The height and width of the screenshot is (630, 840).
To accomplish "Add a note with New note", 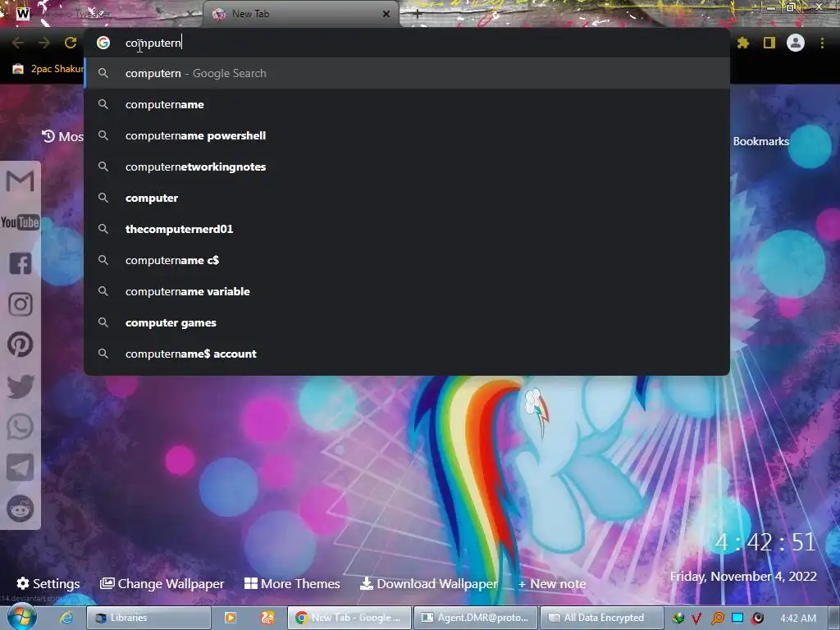I will [552, 584].
